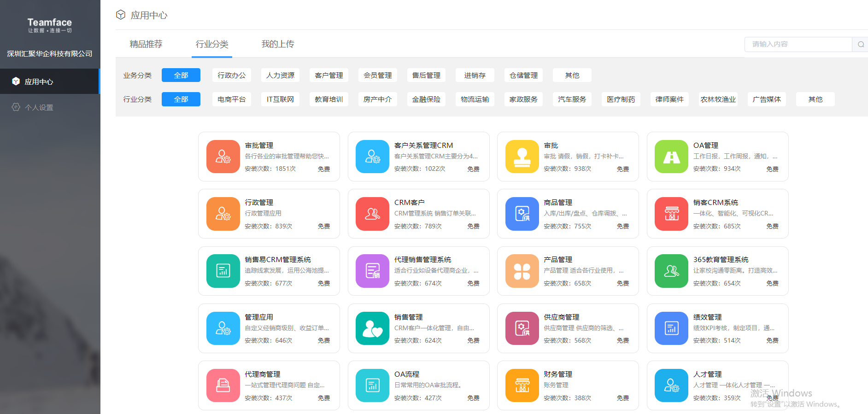Click the search magnifier icon
Image resolution: width=868 pixels, height=414 pixels.
tap(860, 44)
